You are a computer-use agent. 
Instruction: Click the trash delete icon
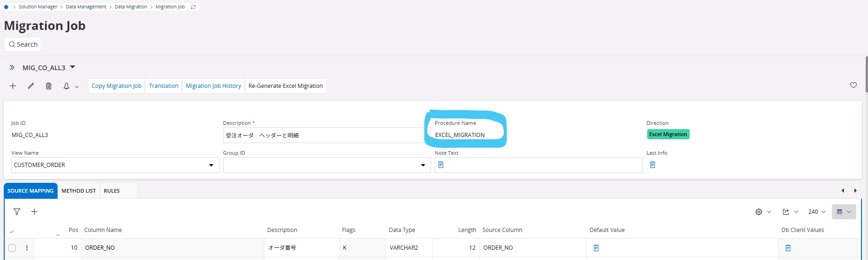click(49, 86)
